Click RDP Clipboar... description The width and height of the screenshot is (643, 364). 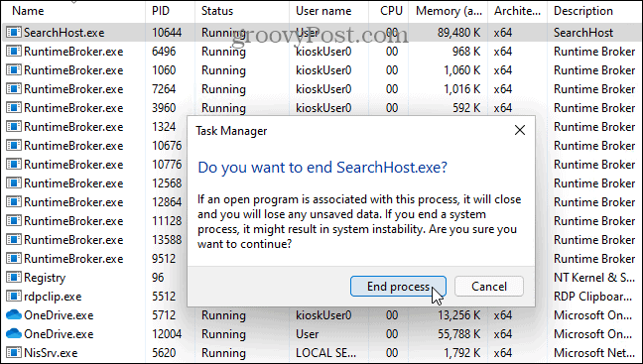(593, 297)
